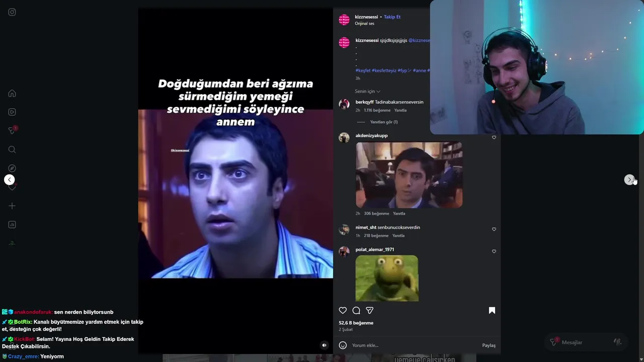
Task: Reply to nimet_sht's comment via Yanıtla
Action: pos(398,236)
